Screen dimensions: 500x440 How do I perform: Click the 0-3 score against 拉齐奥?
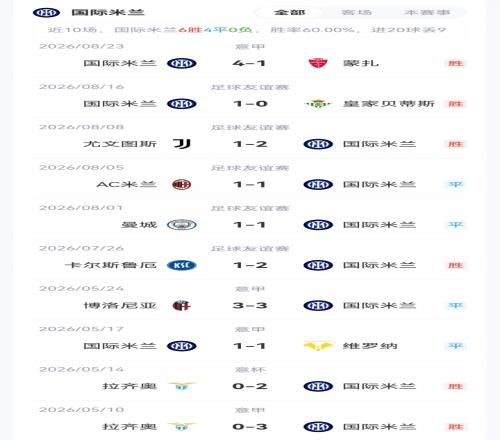tap(250, 427)
